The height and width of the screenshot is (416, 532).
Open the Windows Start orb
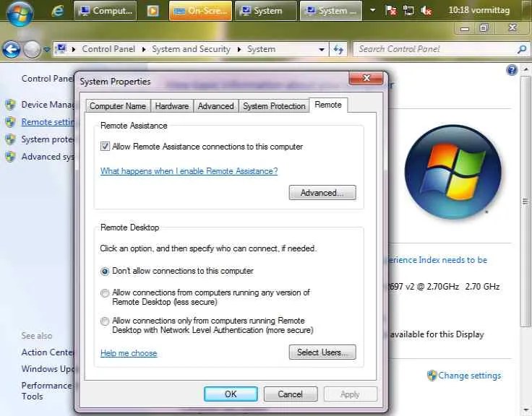[x=20, y=12]
